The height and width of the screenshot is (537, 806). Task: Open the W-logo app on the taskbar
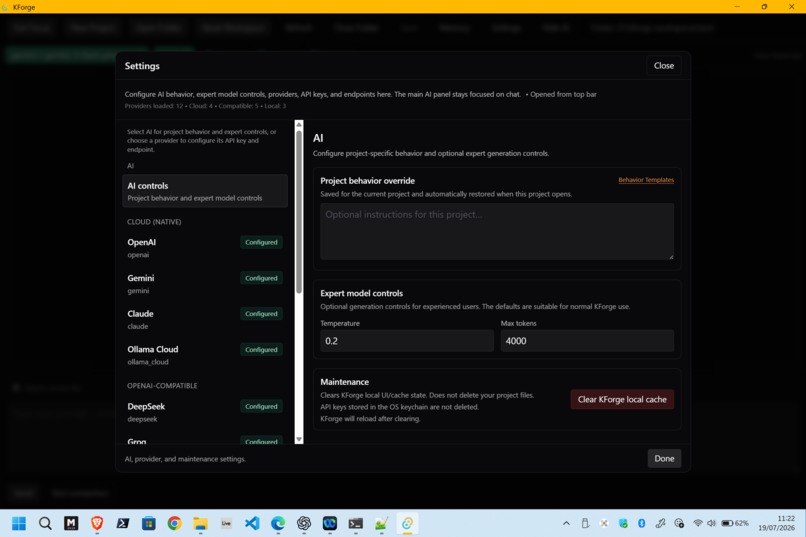(329, 523)
